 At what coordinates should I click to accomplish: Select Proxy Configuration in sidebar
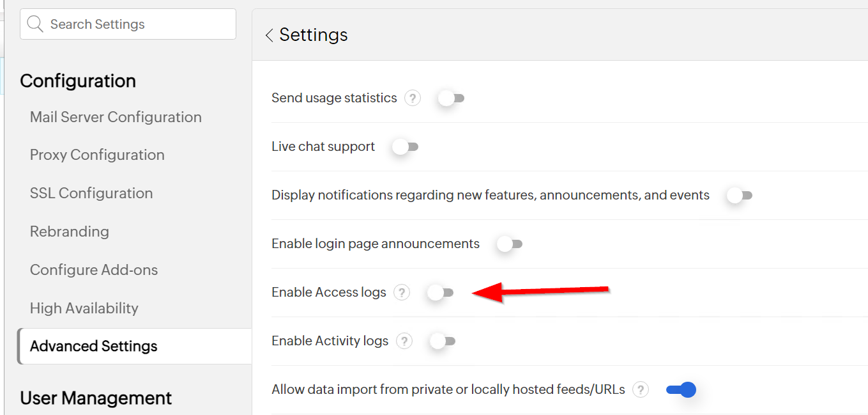[x=97, y=155]
